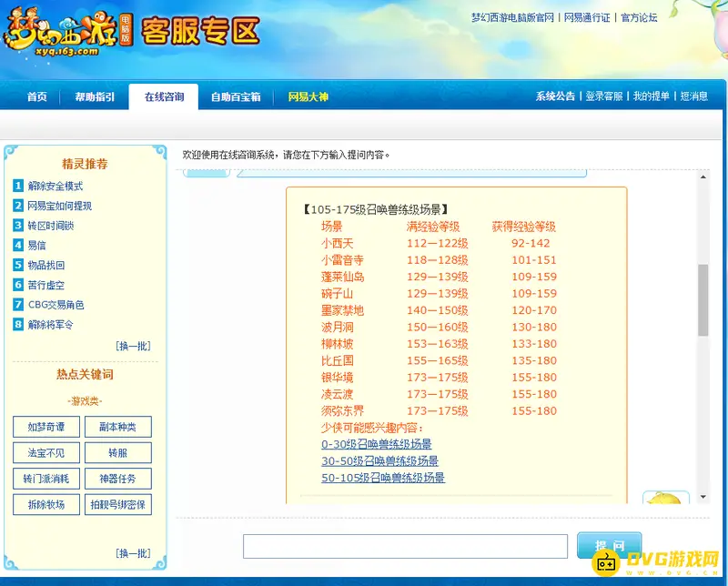Click chat scrollbar down arrow

(703, 497)
